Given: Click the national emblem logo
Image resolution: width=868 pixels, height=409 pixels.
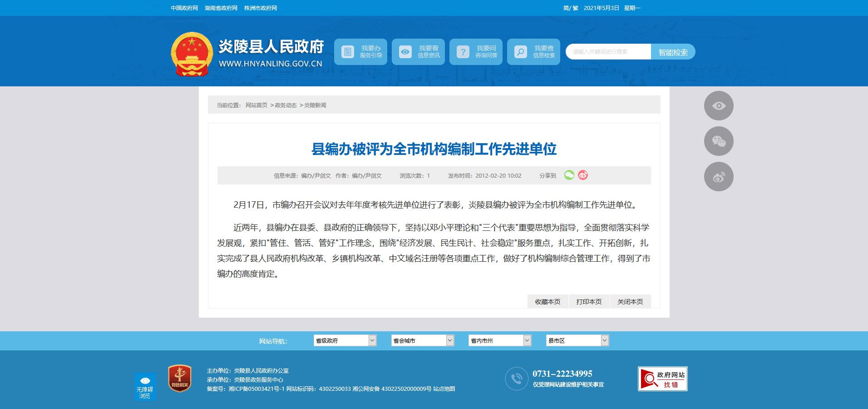Looking at the screenshot, I should [x=192, y=54].
